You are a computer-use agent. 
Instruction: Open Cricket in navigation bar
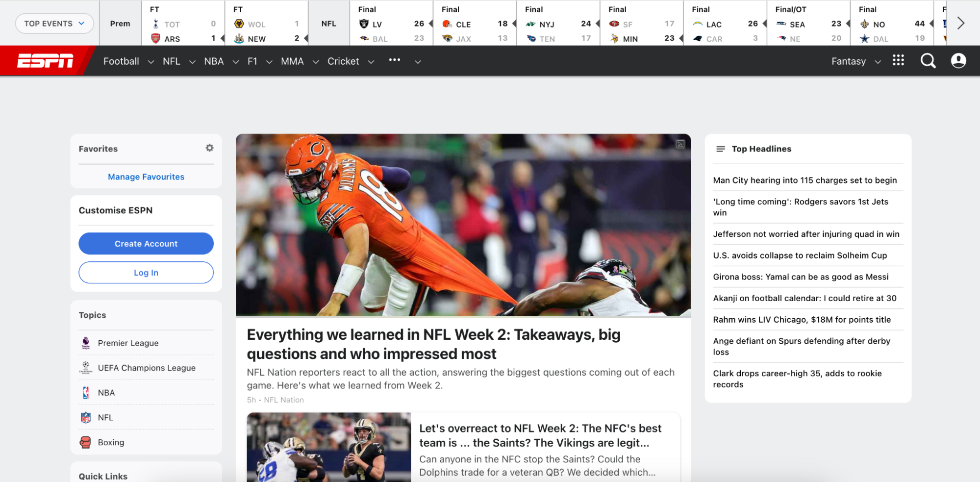pyautogui.click(x=343, y=61)
